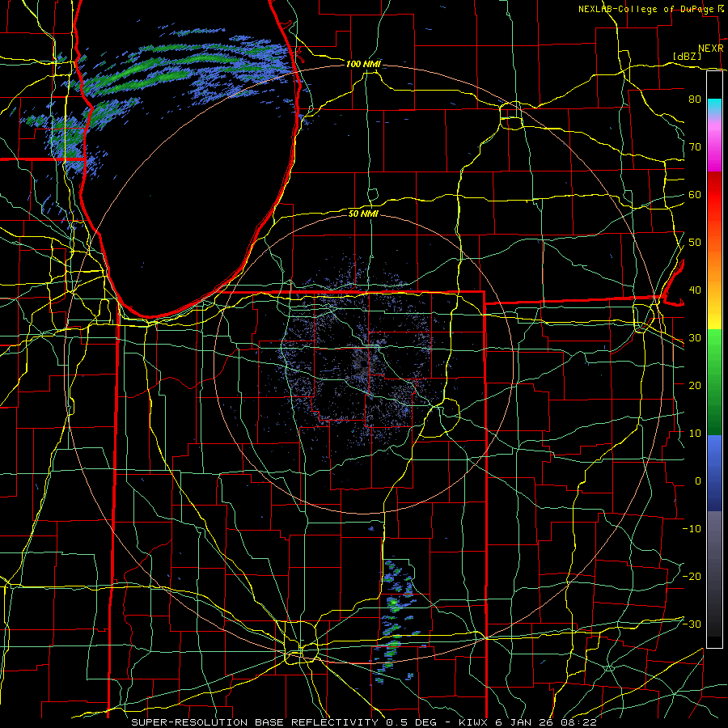Click the KIWX 6 JAN 26 08:22 timestamp

point(527,722)
